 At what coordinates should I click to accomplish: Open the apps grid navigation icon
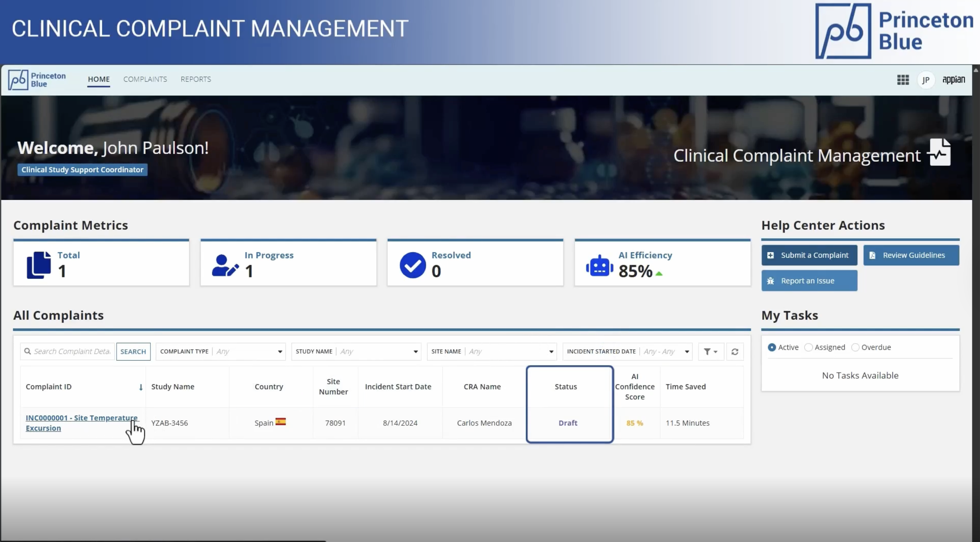pos(903,80)
